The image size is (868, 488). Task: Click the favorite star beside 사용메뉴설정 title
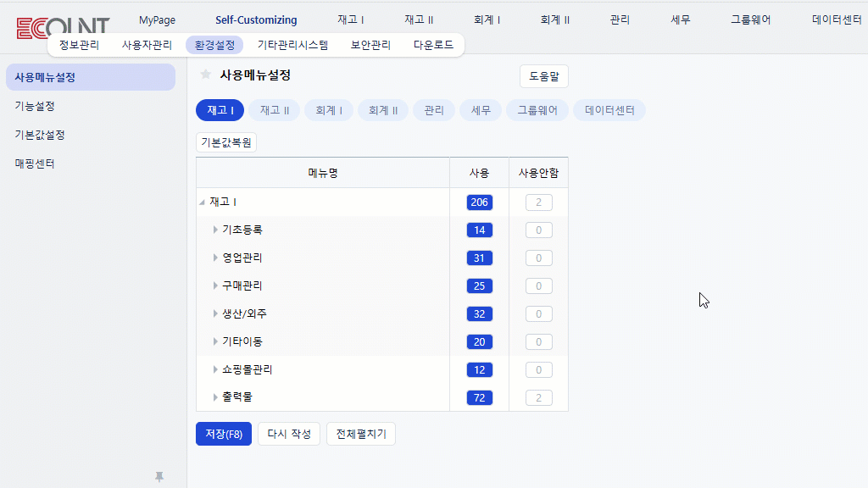(x=205, y=75)
